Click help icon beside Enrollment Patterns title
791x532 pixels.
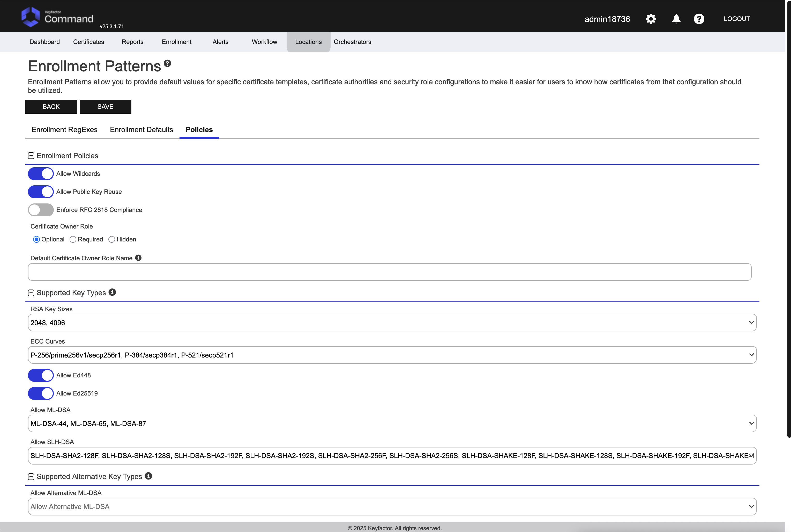167,63
